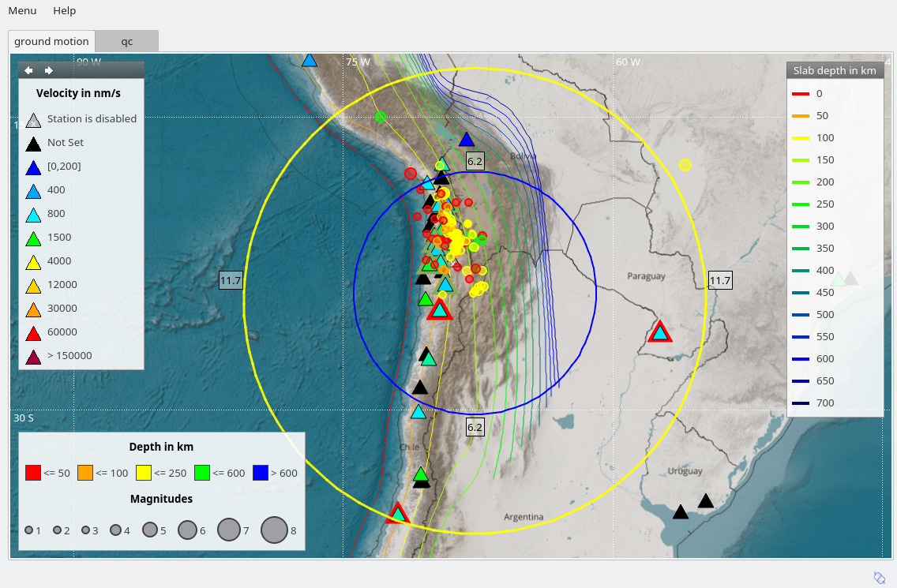Click the left arrow in legend header
The width and height of the screenshot is (897, 588).
pyautogui.click(x=28, y=70)
